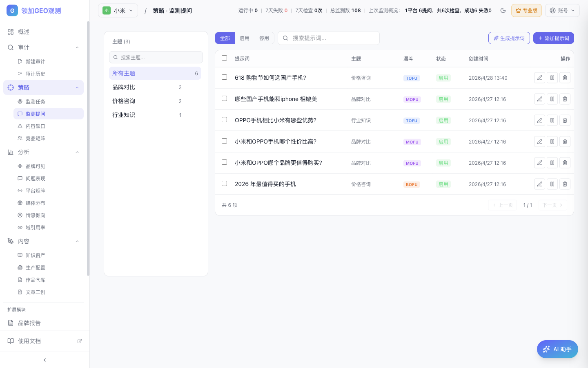Select the 所有主题 topic filter
This screenshot has width=588, height=368.
point(155,73)
